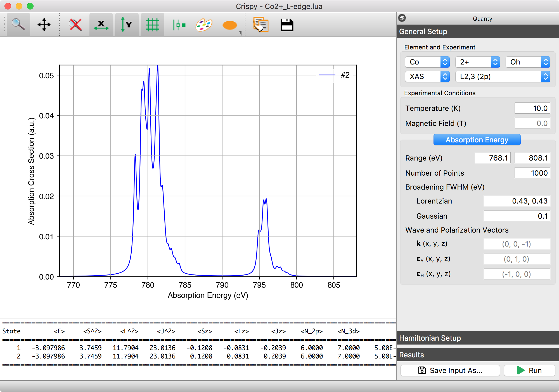Viewport: 559px width, 392px height.
Task: Toggle Y-axis autoscale button
Action: click(126, 25)
